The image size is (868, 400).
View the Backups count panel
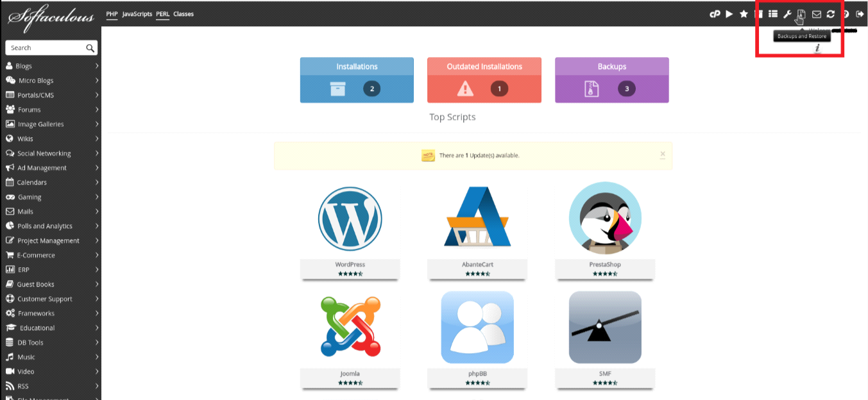pyautogui.click(x=611, y=80)
